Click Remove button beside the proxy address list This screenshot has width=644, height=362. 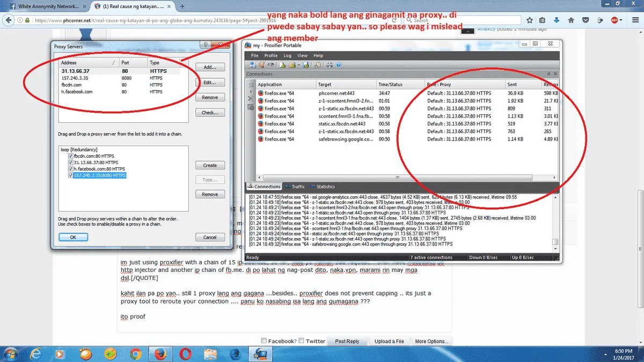coord(210,98)
